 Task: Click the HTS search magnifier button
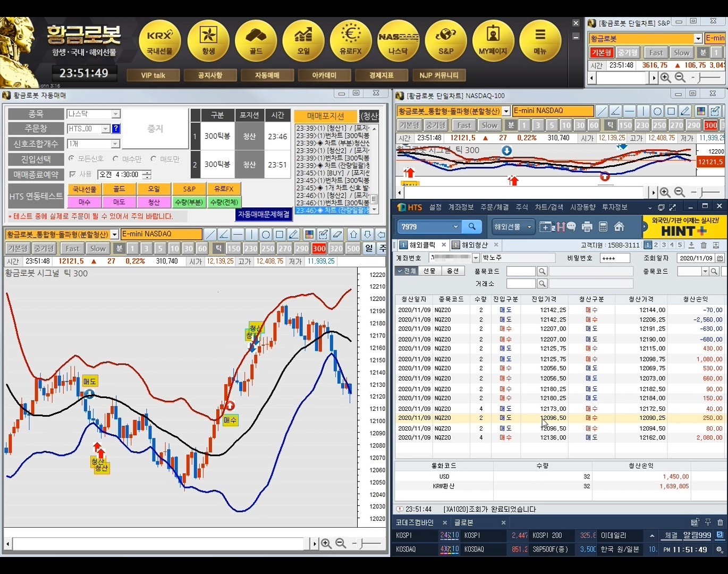click(472, 227)
